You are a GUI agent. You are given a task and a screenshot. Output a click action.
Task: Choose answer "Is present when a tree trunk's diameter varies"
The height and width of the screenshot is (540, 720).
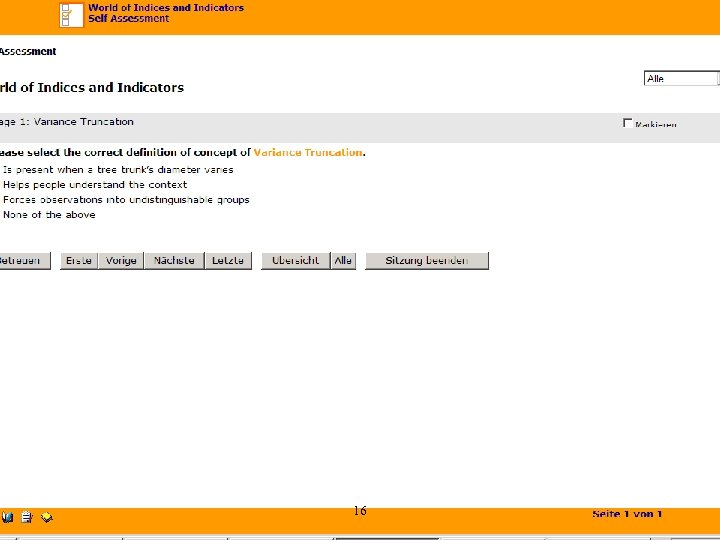[x=118, y=170]
